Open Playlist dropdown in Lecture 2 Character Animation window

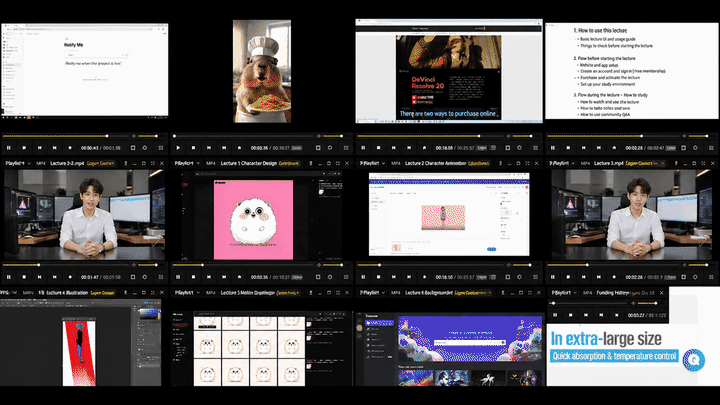pyautogui.click(x=372, y=163)
